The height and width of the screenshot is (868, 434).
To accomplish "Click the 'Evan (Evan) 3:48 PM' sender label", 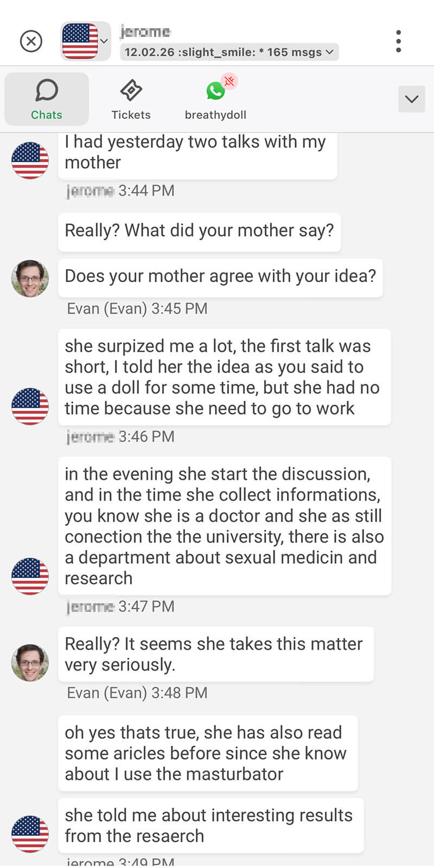I will [137, 693].
